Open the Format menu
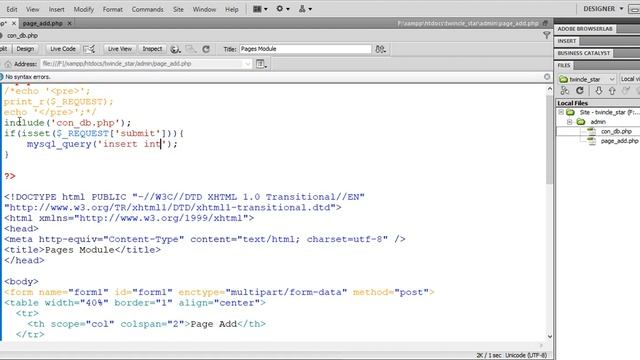 pos(113,9)
